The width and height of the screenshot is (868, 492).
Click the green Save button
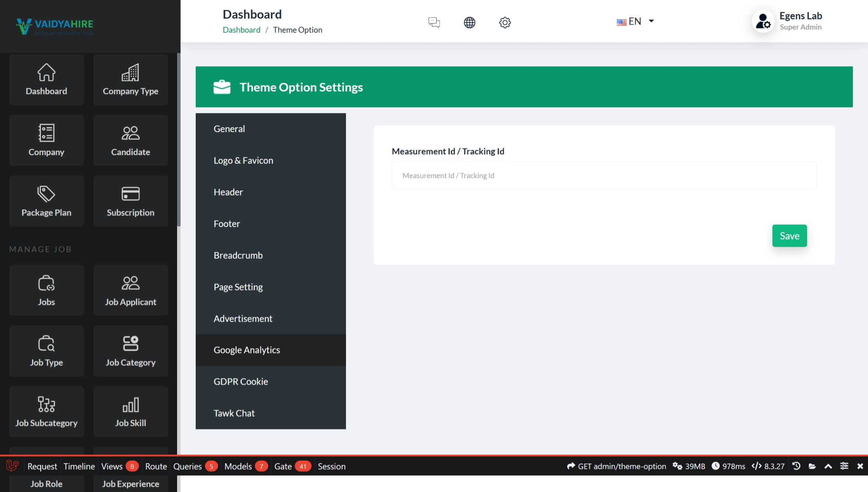(789, 236)
